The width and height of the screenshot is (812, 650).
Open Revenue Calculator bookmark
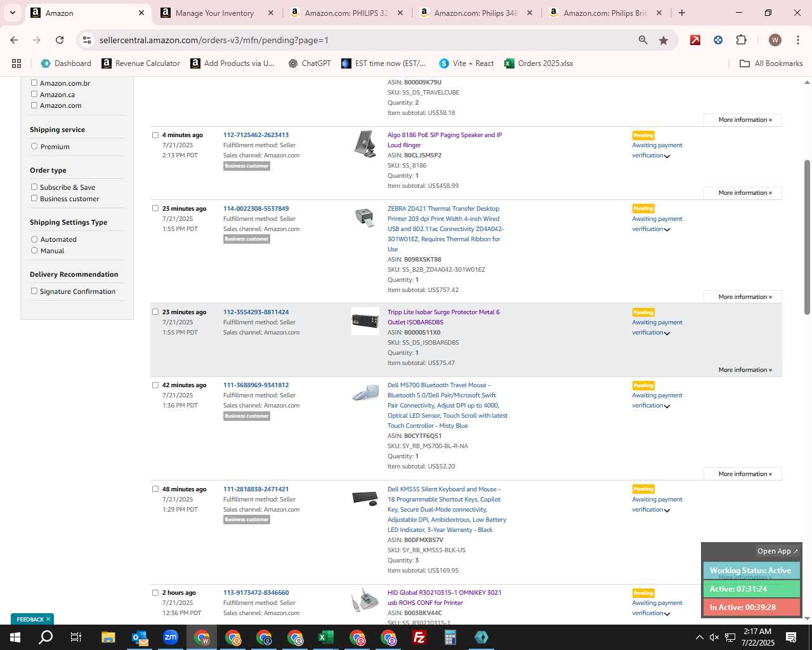(141, 63)
